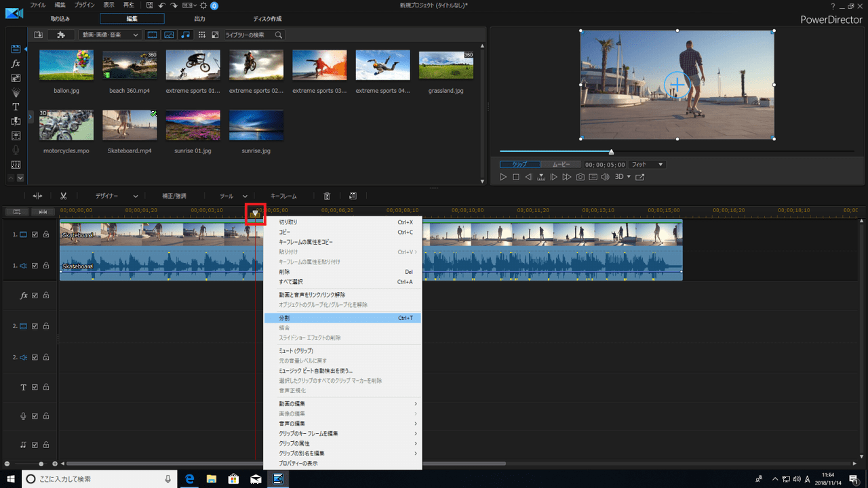
Task: Open settings gear icon in top bar
Action: [x=203, y=5]
